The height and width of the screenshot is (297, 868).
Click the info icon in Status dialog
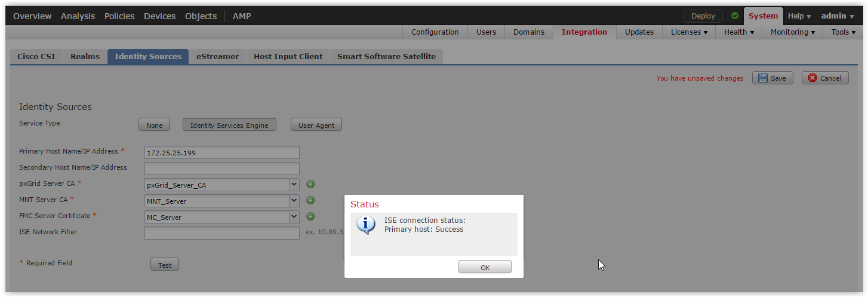pyautogui.click(x=365, y=225)
